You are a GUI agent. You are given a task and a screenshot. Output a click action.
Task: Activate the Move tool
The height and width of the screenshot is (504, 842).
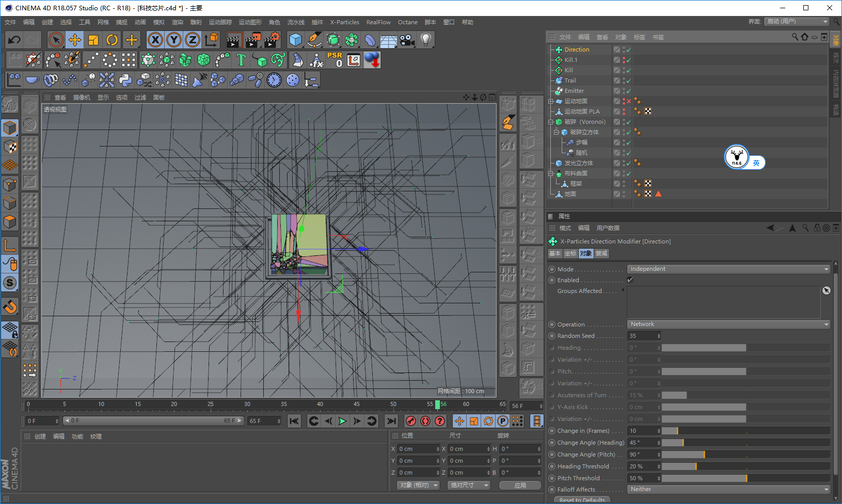click(75, 40)
